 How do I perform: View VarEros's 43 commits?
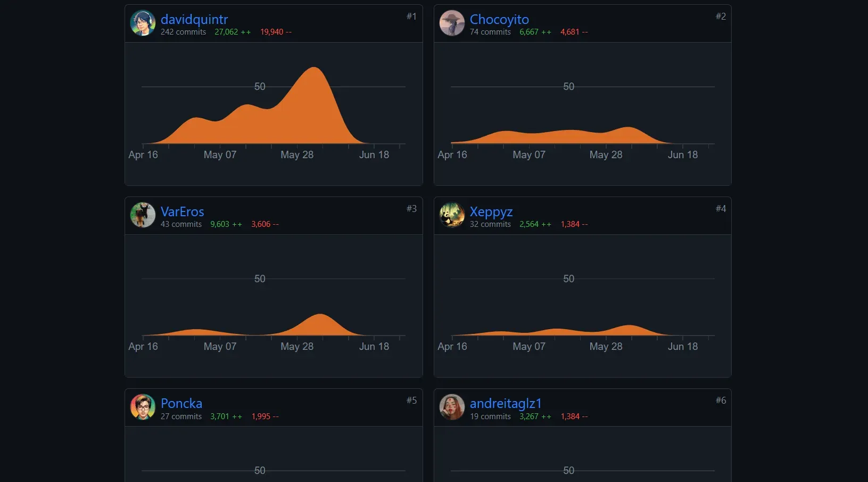point(181,224)
